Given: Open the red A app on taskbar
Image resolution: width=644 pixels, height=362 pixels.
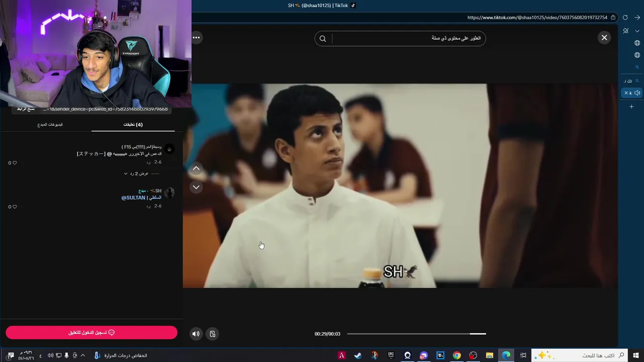Looking at the screenshot, I should click(x=342, y=355).
